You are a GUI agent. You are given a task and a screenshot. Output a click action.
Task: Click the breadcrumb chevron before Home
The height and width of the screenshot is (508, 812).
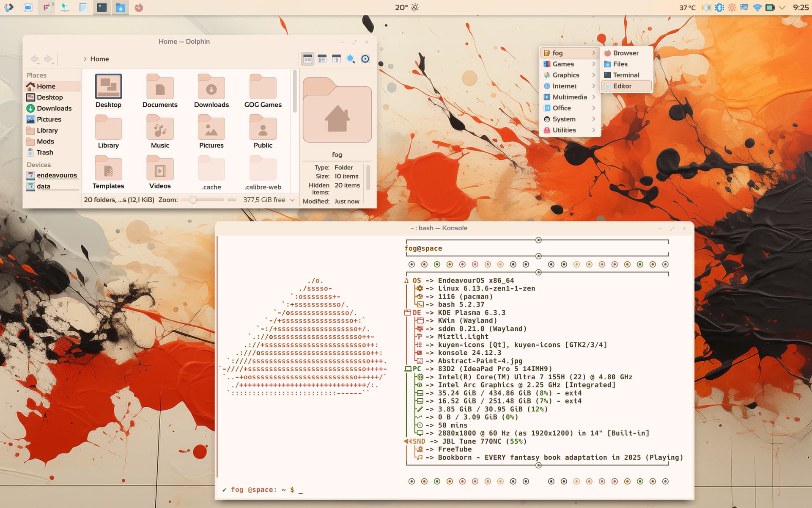pyautogui.click(x=85, y=59)
